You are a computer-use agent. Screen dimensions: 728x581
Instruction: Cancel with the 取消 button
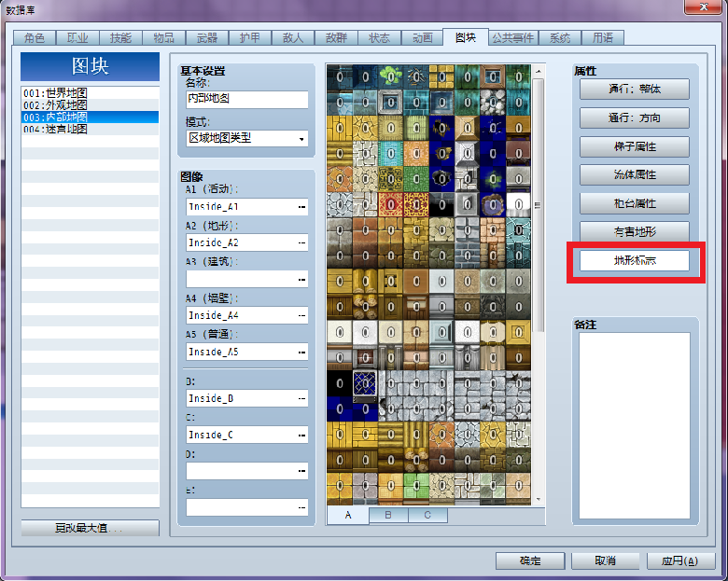tap(606, 561)
